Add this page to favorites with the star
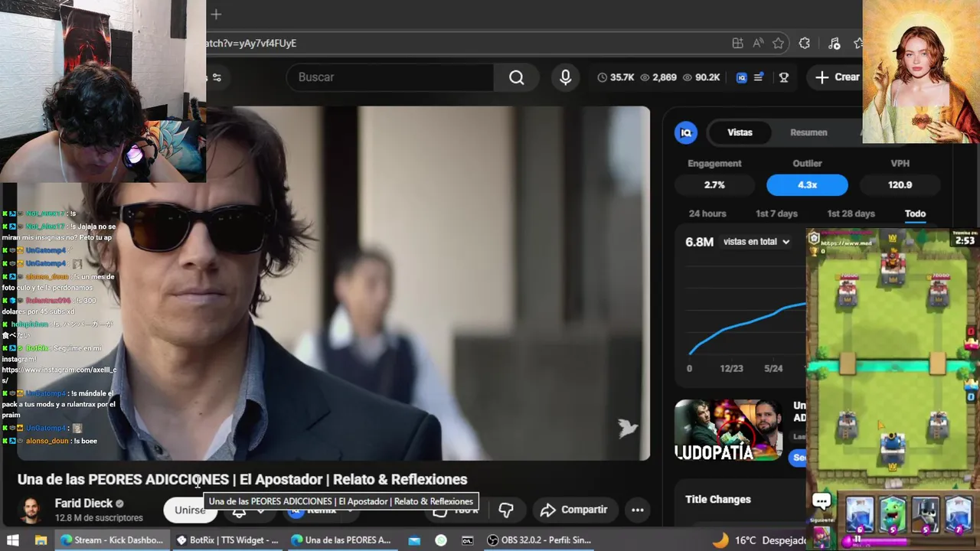 779,44
